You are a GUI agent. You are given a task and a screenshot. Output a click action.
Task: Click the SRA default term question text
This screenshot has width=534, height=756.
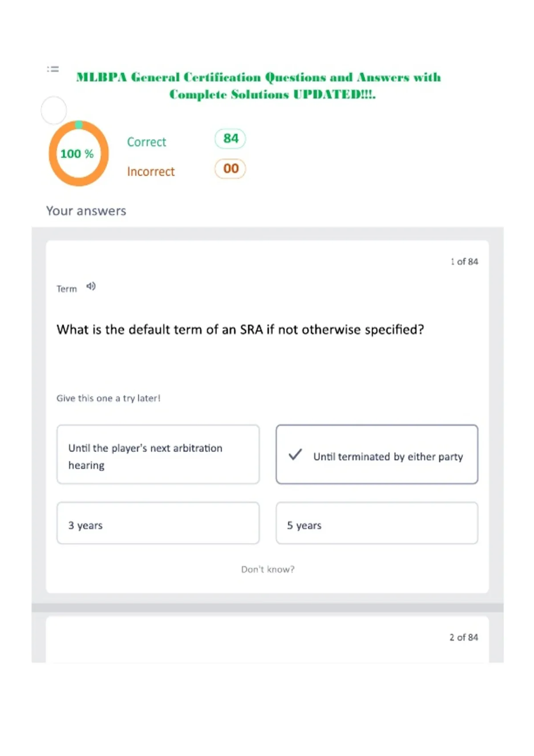pyautogui.click(x=240, y=330)
